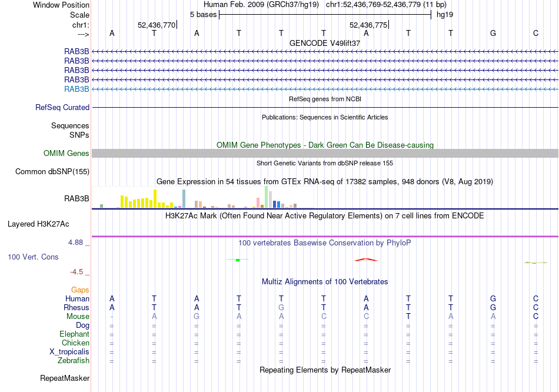Open the GTEx Gene Expression track title
The height and width of the screenshot is (392, 559).
click(325, 181)
